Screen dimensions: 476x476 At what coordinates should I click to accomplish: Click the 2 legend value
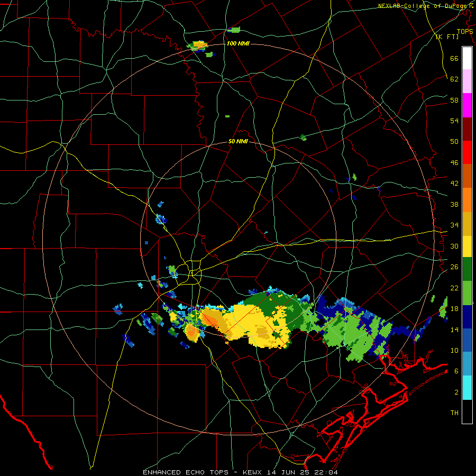coord(456,392)
